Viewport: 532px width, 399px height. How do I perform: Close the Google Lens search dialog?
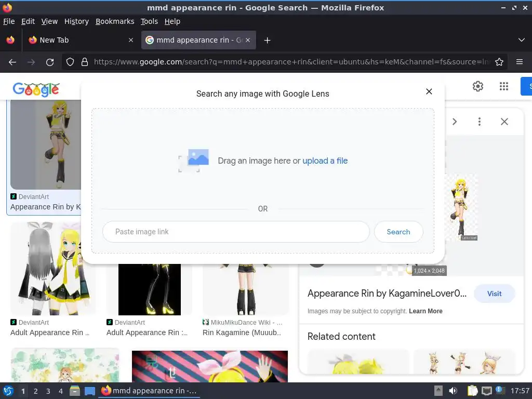(429, 91)
